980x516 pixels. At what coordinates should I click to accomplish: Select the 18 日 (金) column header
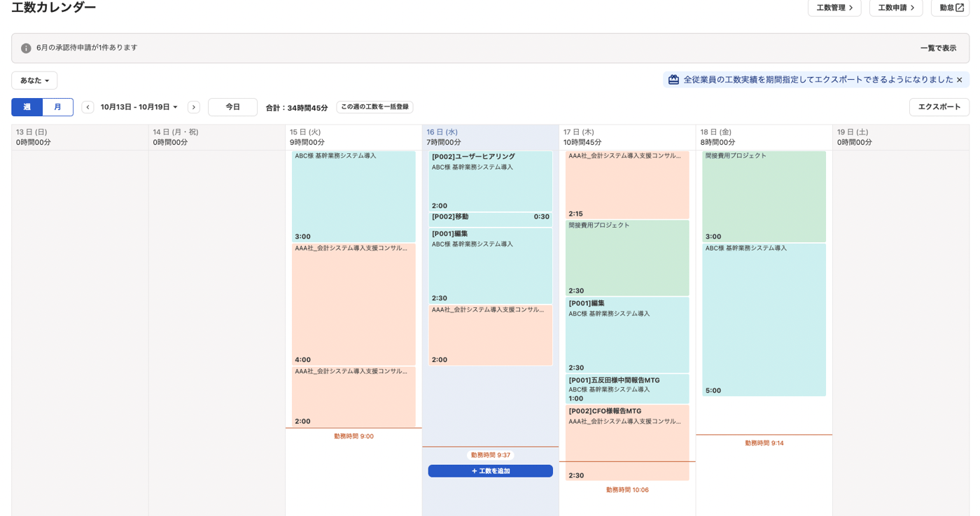pos(764,137)
